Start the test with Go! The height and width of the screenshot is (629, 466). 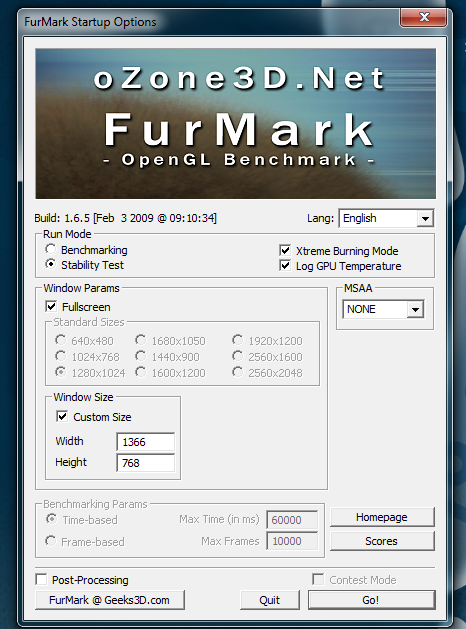pos(371,600)
